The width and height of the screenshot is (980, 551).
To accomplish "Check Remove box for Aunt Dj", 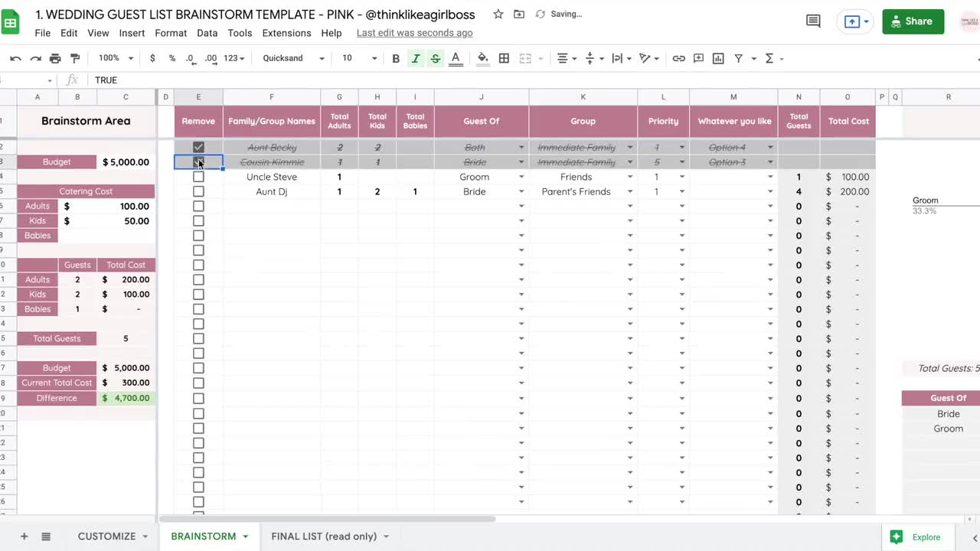I will pyautogui.click(x=198, y=191).
